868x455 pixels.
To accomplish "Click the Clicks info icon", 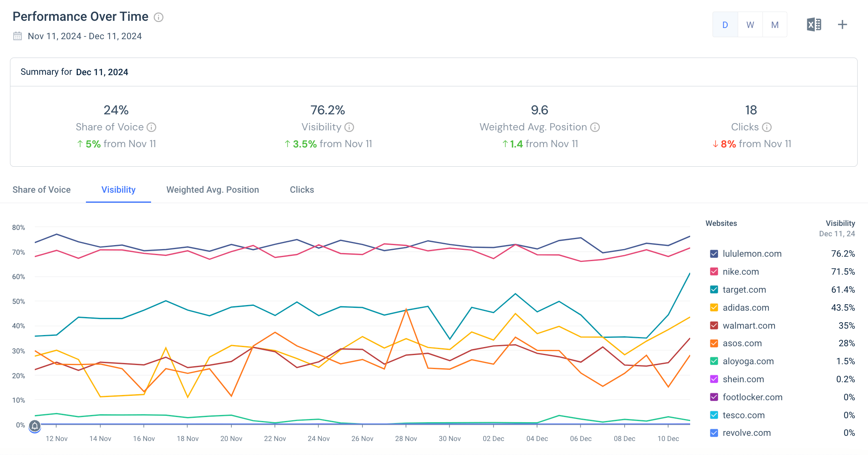I will pyautogui.click(x=767, y=127).
